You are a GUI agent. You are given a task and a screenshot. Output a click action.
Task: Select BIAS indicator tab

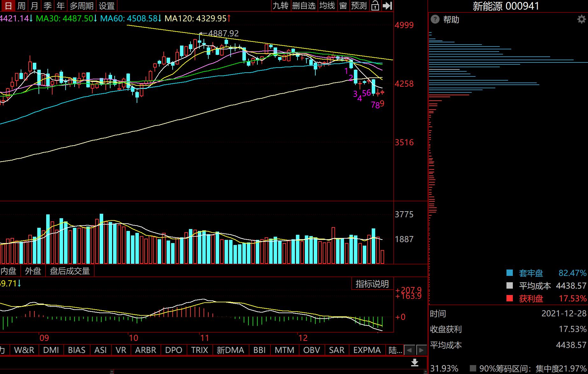tap(76, 350)
